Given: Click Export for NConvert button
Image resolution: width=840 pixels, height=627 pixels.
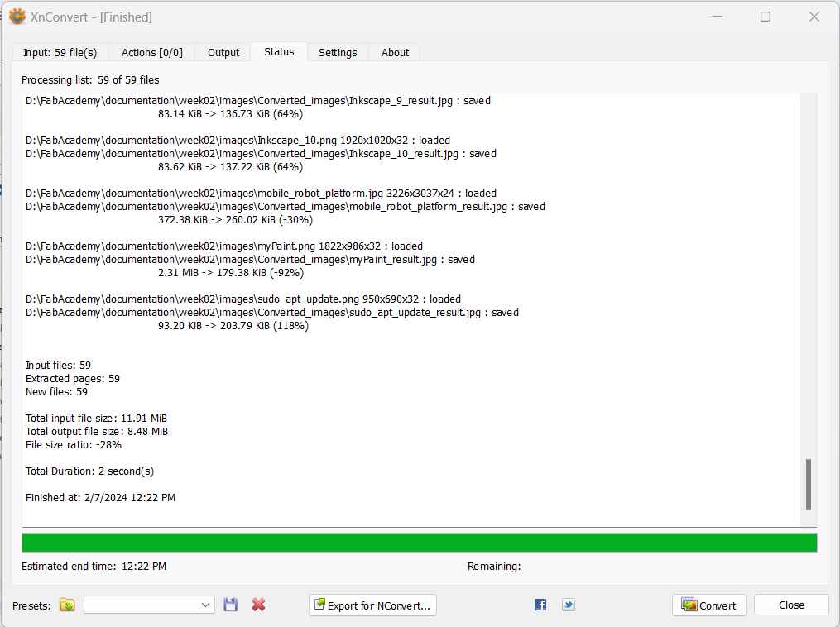Looking at the screenshot, I should (x=372, y=605).
